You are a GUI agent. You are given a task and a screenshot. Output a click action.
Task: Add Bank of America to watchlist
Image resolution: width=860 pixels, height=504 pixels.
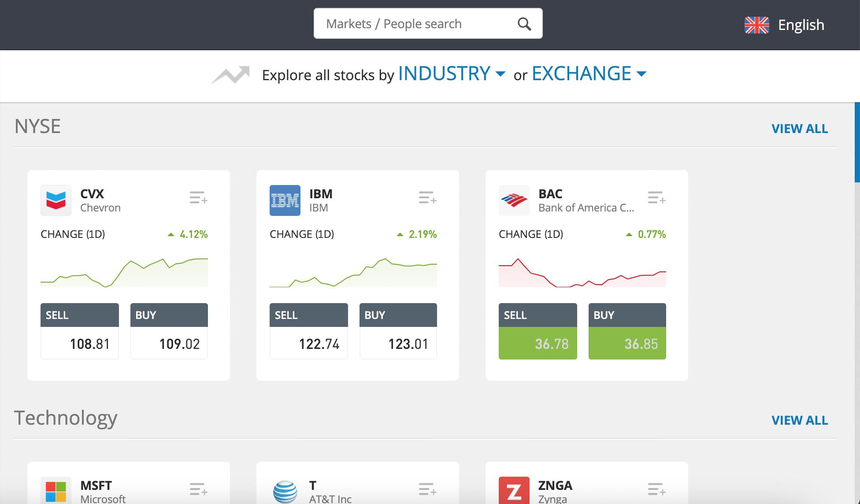pyautogui.click(x=657, y=197)
